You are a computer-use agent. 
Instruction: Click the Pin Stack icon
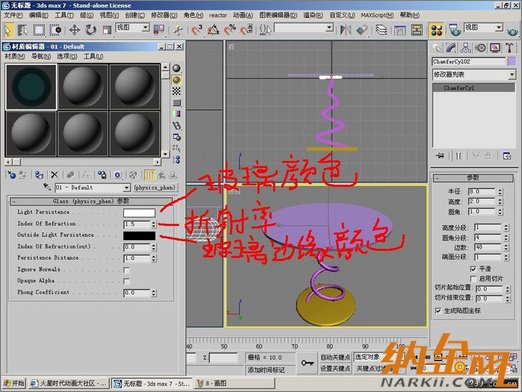click(x=440, y=156)
